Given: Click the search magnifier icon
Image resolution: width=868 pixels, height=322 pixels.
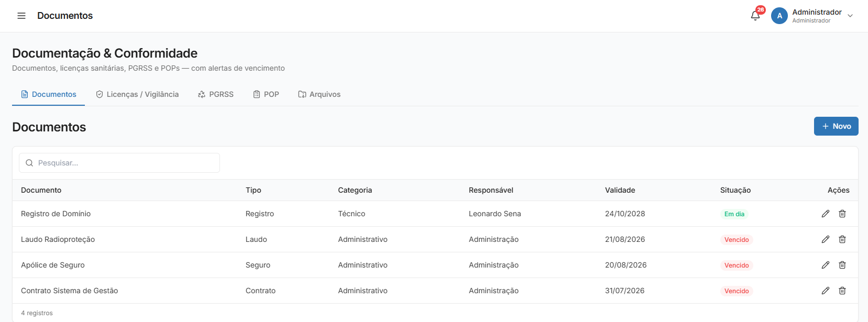Looking at the screenshot, I should [29, 163].
